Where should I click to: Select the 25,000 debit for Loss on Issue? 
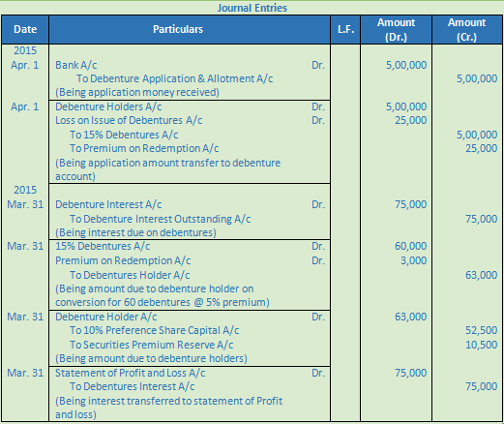[411, 120]
